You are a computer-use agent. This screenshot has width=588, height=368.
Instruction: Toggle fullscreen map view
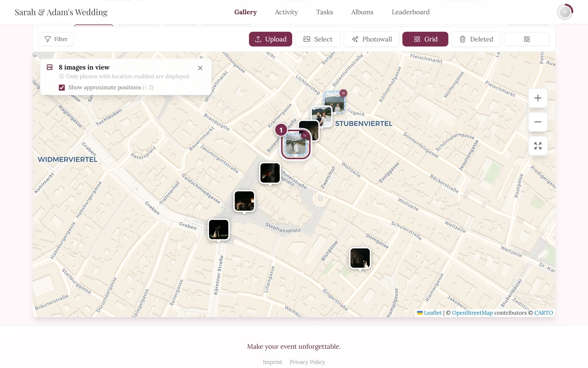pos(538,146)
